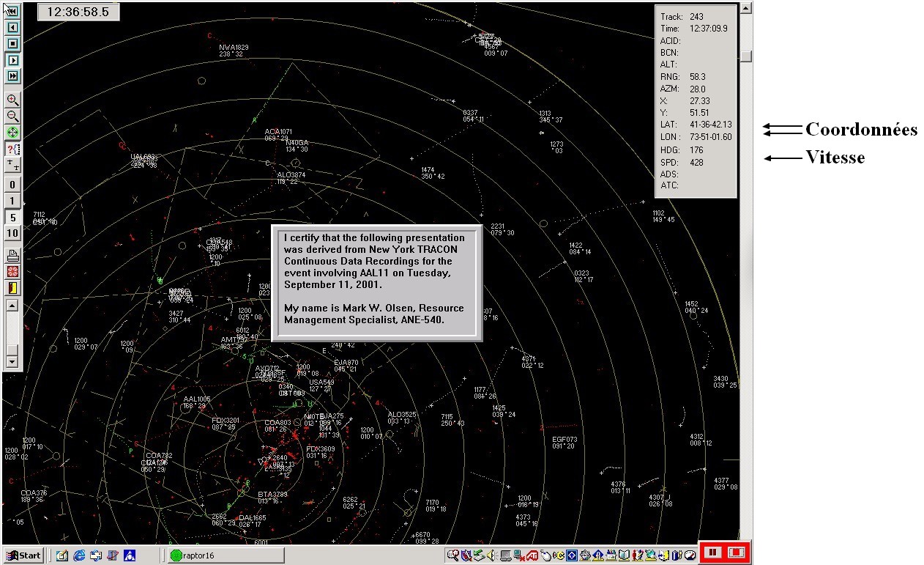924x565 pixels.
Task: Click the red region capture button
Action: pyautogui.click(x=736, y=553)
